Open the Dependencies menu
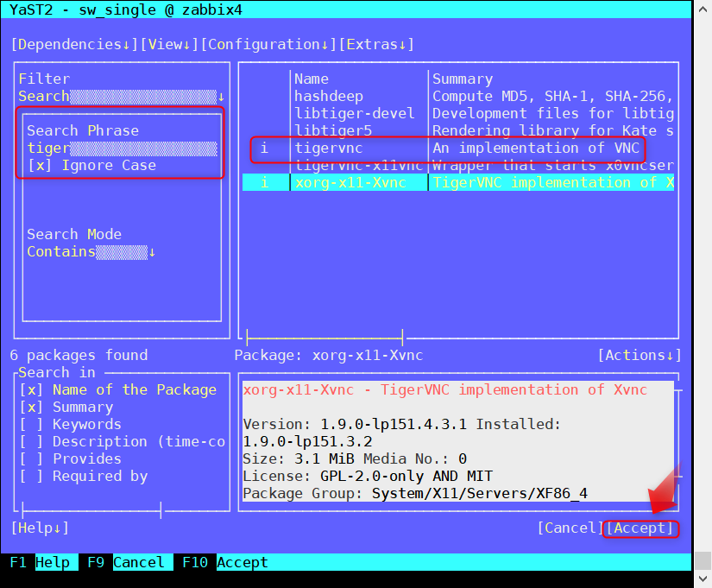The width and height of the screenshot is (712, 588). [x=74, y=45]
